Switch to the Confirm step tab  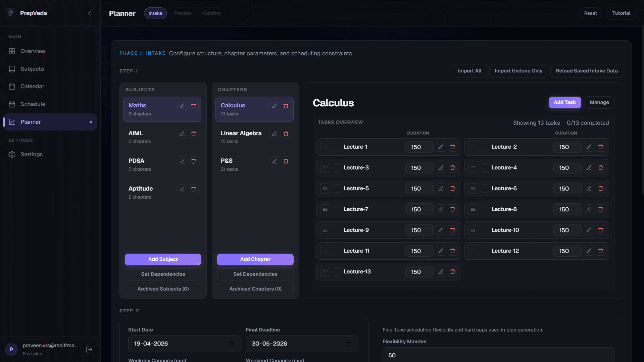[212, 13]
